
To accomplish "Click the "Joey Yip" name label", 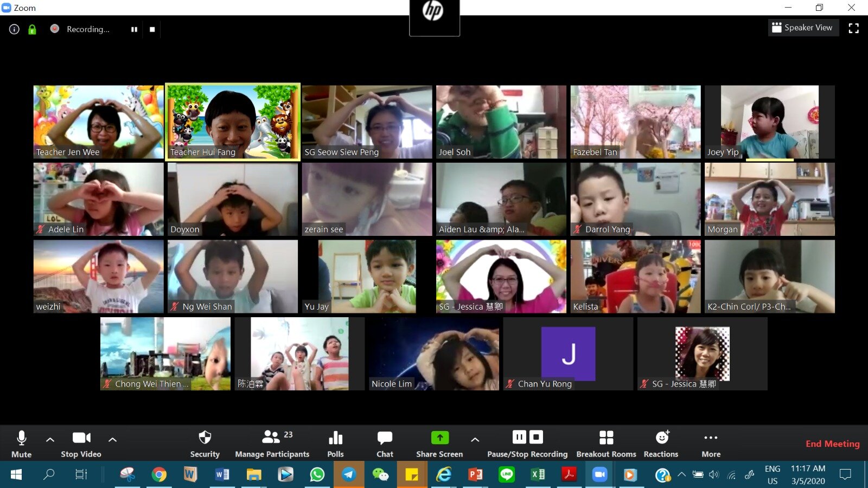I will coord(723,152).
